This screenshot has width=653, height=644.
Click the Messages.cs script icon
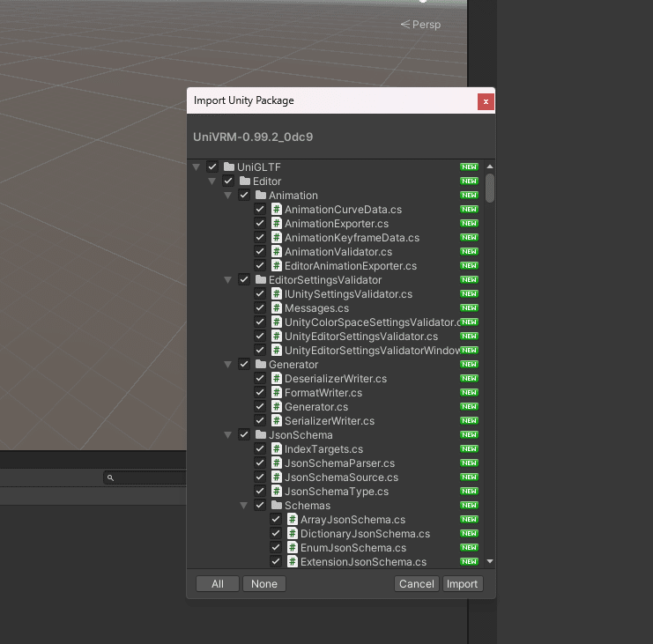pos(277,308)
